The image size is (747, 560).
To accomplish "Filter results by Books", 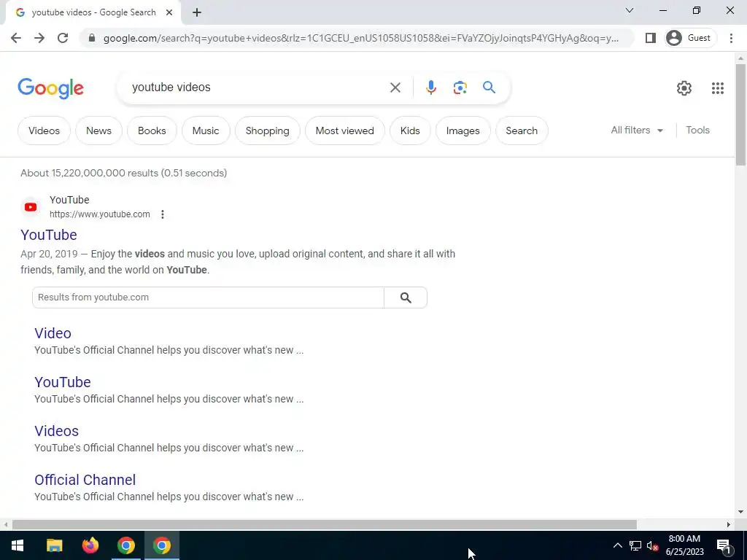I will pyautogui.click(x=152, y=131).
